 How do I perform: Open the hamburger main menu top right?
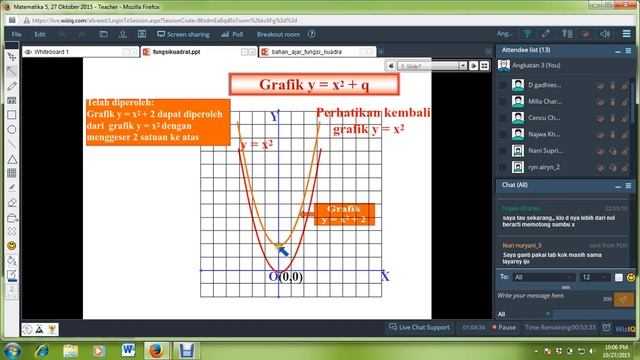pos(627,34)
